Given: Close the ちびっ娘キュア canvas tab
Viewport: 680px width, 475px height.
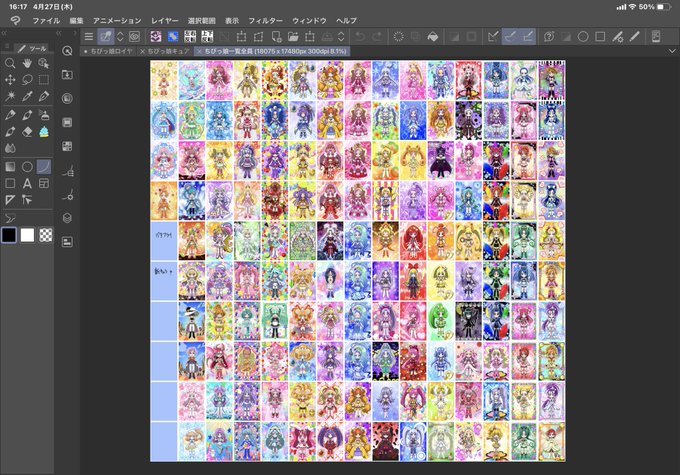Looking at the screenshot, I should 142,51.
